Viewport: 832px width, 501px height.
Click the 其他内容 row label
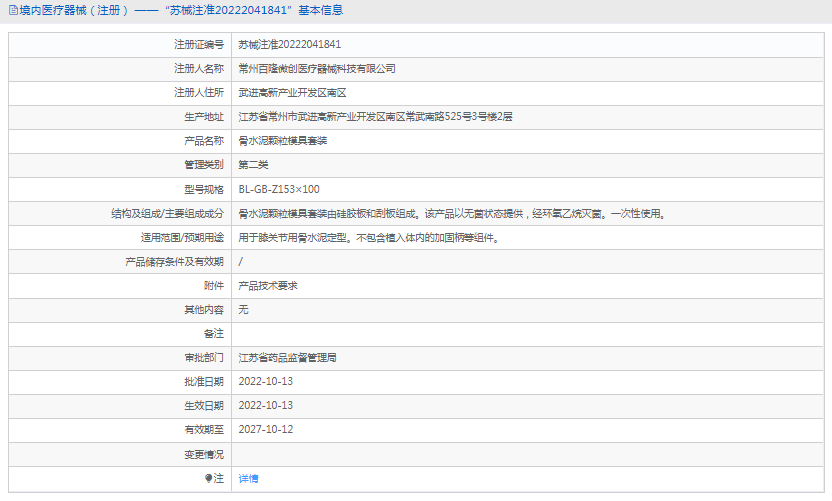[x=204, y=310]
